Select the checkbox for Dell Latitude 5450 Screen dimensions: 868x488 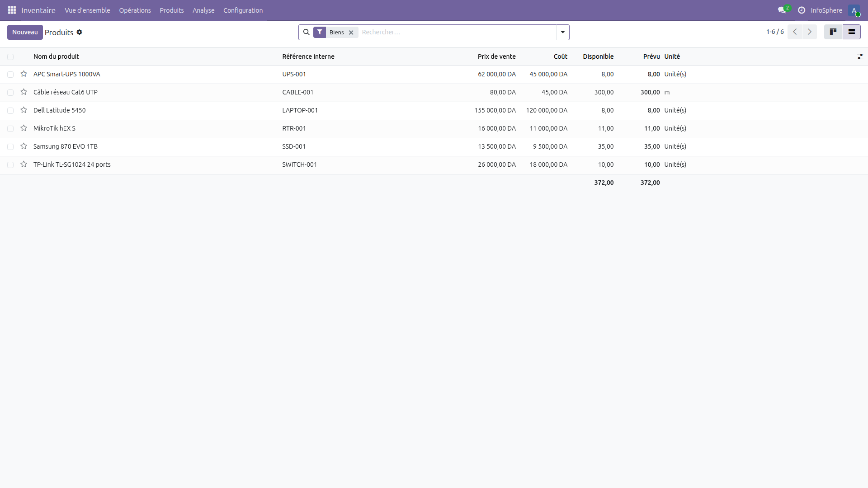(10, 110)
